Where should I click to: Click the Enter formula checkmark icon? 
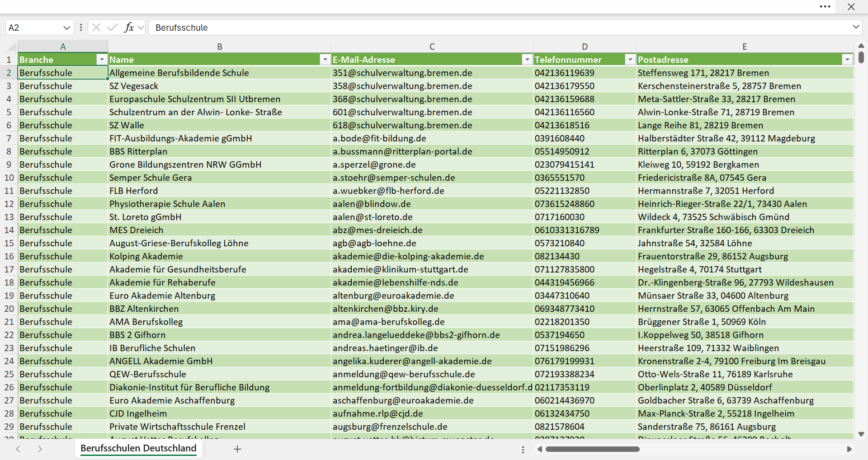pos(113,28)
